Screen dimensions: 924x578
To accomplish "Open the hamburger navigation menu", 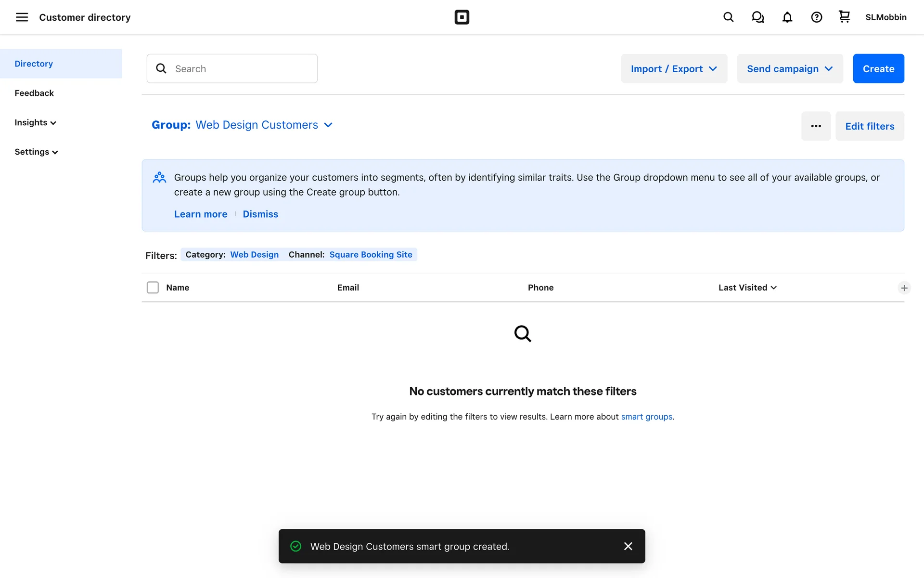I will tap(22, 17).
